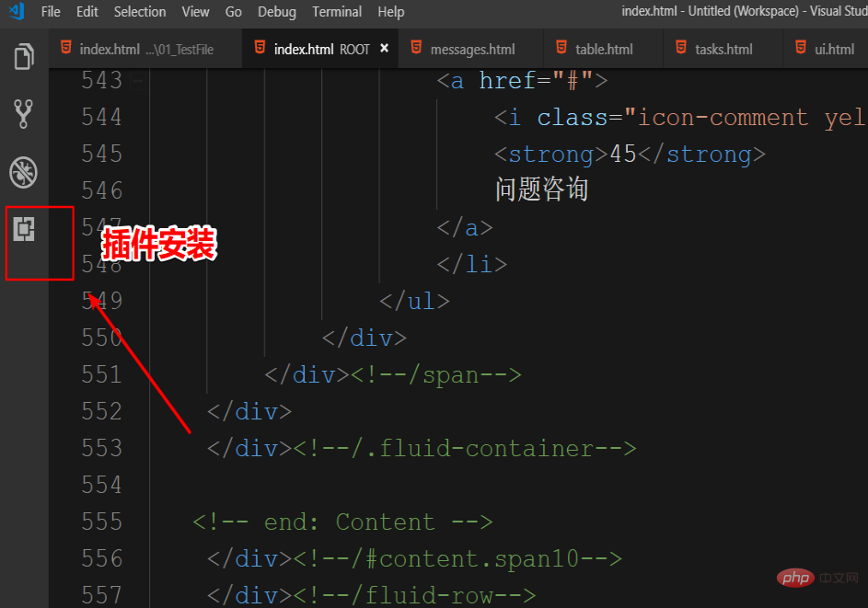Open the Edit menu
868x608 pixels.
87,12
